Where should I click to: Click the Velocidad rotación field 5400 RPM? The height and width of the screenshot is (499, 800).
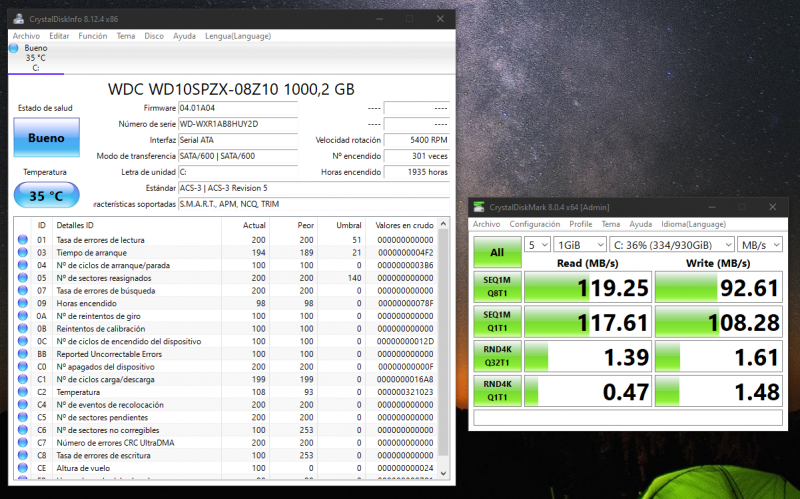point(416,140)
